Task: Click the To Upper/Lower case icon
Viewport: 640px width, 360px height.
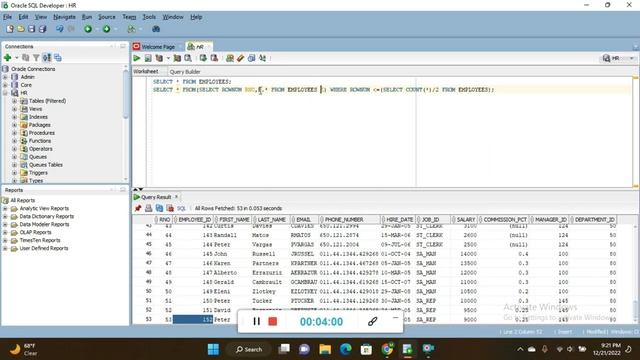Action: point(262,58)
